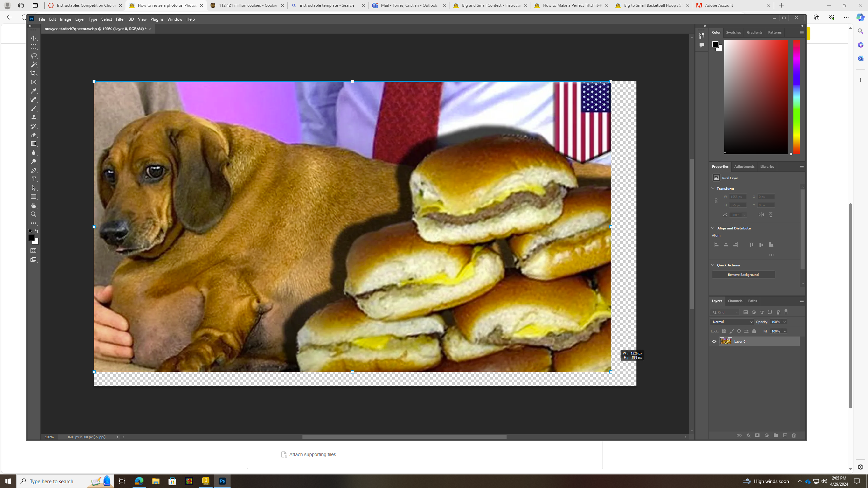Switch to the Channels tab
The image size is (868, 488).
pyautogui.click(x=735, y=301)
